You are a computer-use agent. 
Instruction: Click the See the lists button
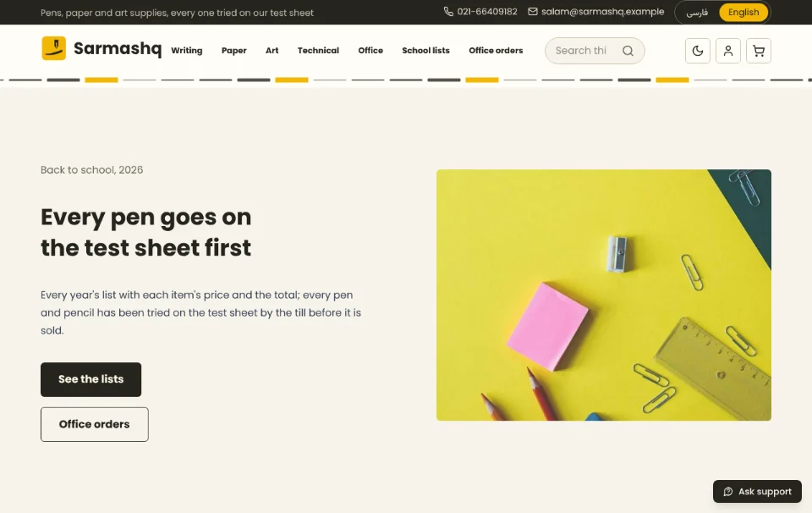coord(91,380)
